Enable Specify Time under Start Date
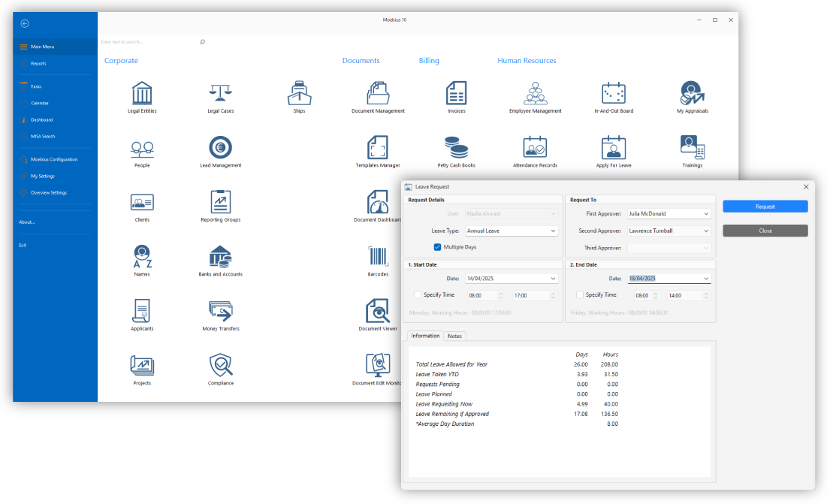This screenshot has height=504, width=830. click(x=418, y=295)
